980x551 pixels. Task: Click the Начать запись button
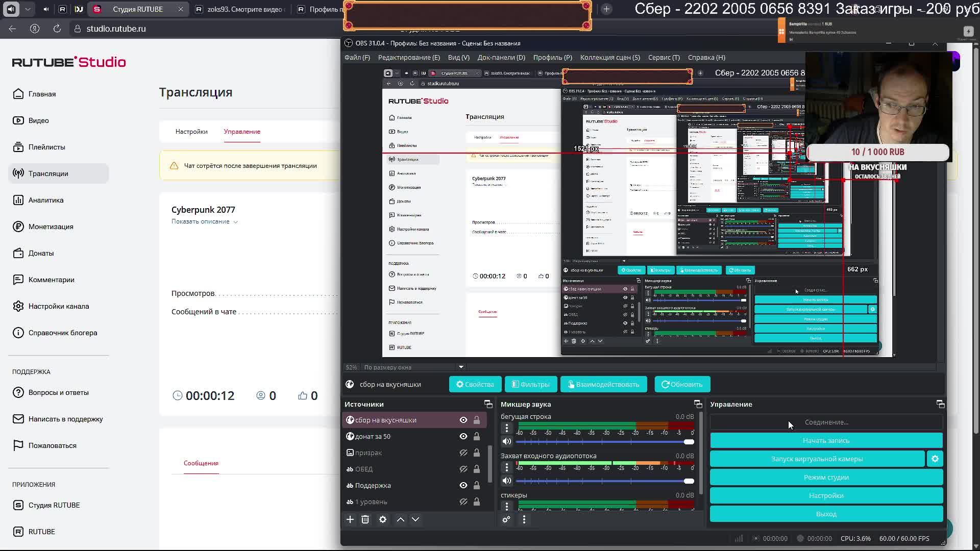[x=826, y=440]
